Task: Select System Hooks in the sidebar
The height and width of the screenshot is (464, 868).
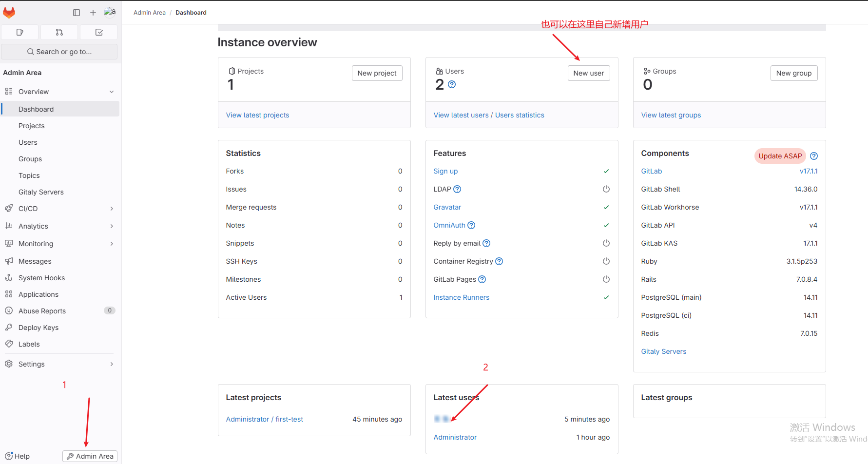Action: (41, 277)
